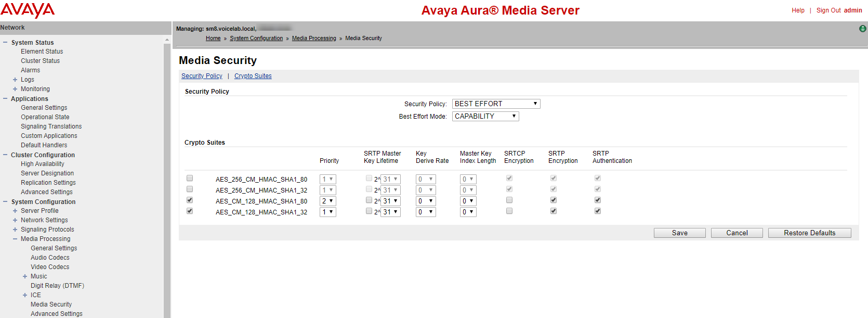Open Signaling Translations page
This screenshot has width=868, height=318.
coord(51,126)
